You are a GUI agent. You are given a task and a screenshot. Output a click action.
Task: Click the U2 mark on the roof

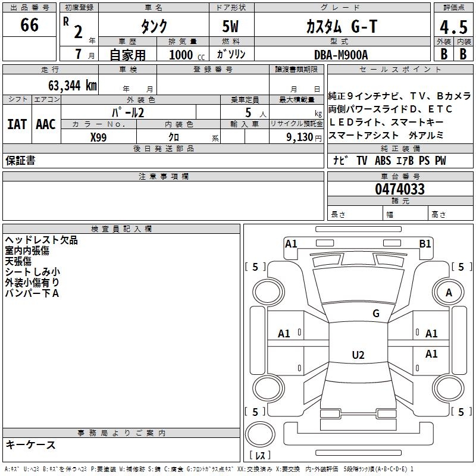click(x=358, y=355)
